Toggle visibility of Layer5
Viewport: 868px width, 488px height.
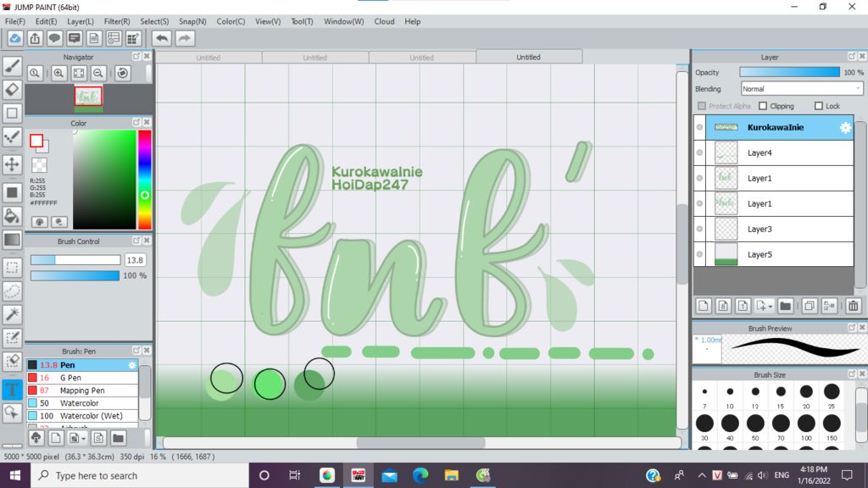click(x=699, y=254)
